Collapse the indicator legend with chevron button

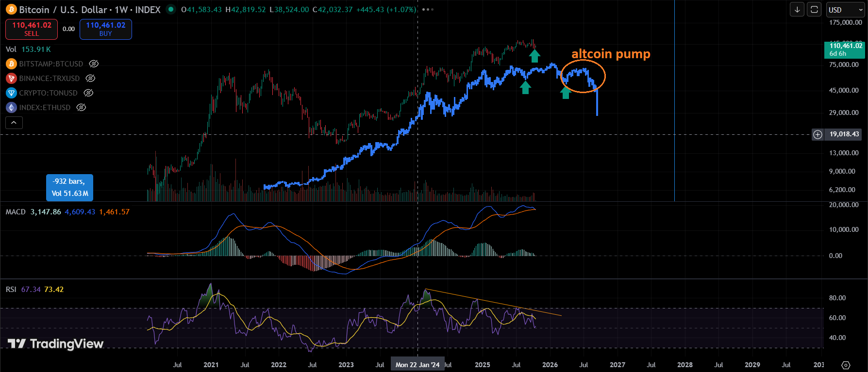pos(14,123)
